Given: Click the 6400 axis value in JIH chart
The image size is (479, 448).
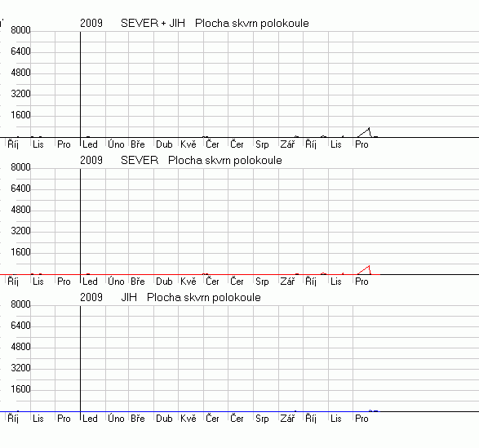Looking at the screenshot, I should (20, 326).
